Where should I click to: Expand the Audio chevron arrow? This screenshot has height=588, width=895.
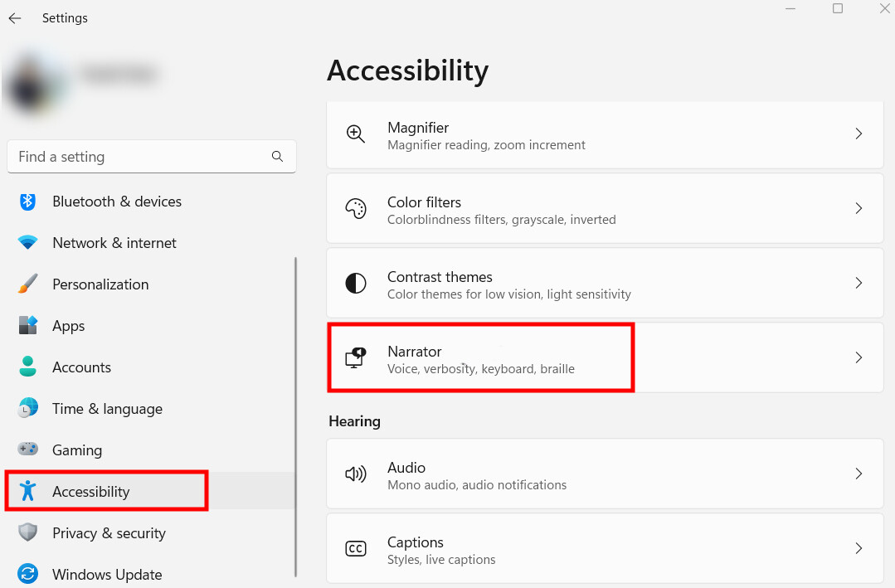point(859,474)
